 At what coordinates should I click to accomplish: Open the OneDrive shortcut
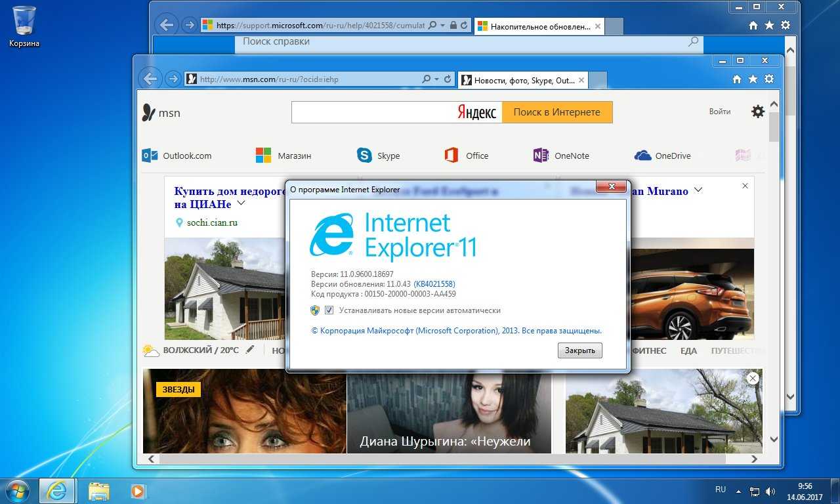(662, 156)
